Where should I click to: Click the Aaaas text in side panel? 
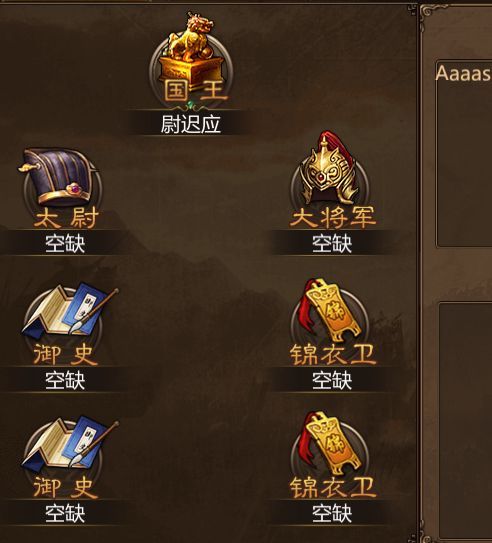coord(463,73)
